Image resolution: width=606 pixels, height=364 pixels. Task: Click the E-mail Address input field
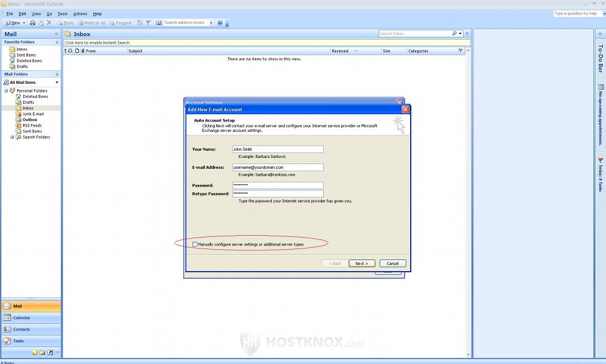tap(278, 167)
